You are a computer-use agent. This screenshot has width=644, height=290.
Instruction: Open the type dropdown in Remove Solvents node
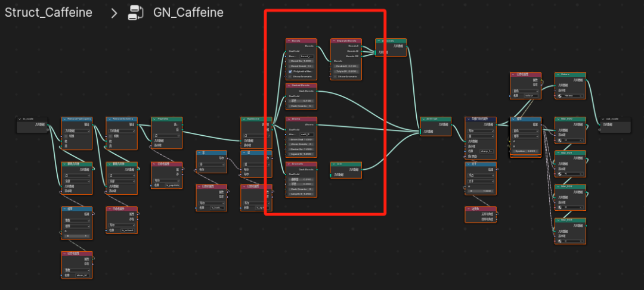coord(122,131)
